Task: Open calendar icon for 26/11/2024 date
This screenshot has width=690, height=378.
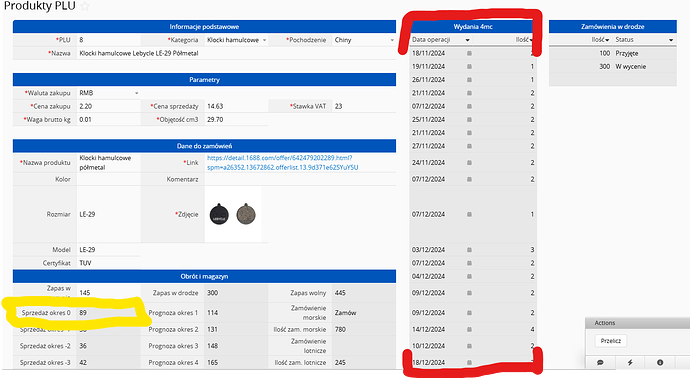Action: (469, 80)
